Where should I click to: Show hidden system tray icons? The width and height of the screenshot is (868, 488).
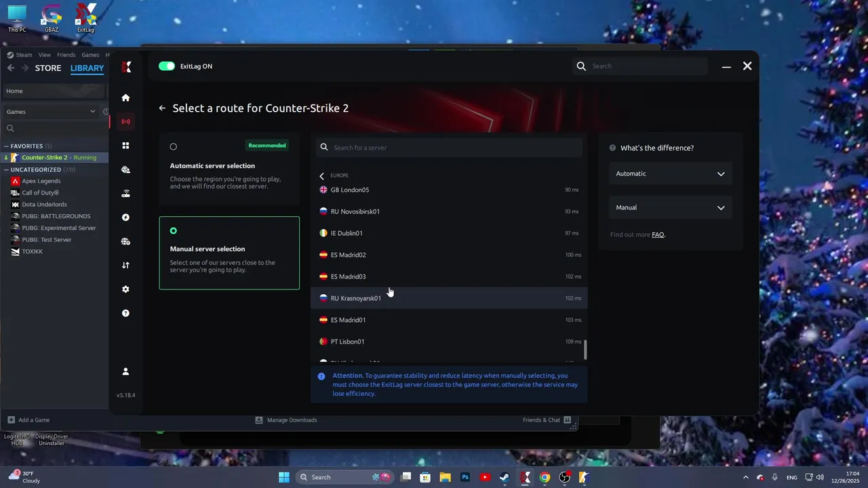(746, 477)
